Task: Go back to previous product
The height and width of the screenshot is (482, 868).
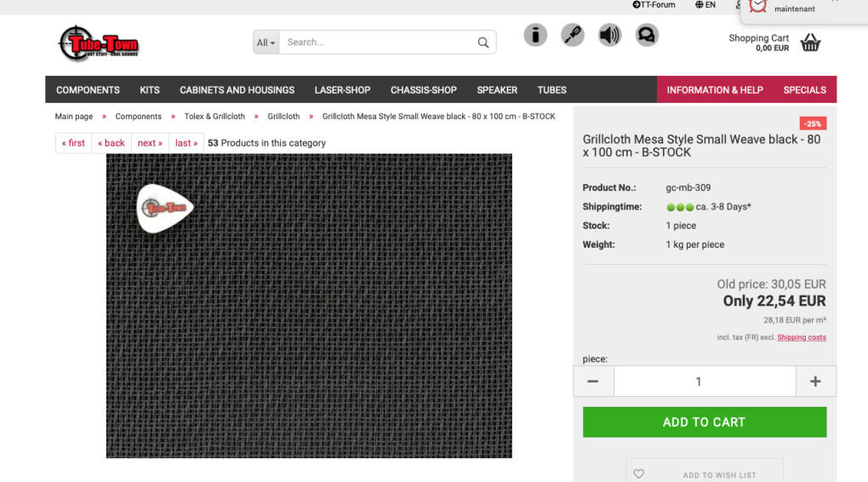Action: [x=111, y=143]
